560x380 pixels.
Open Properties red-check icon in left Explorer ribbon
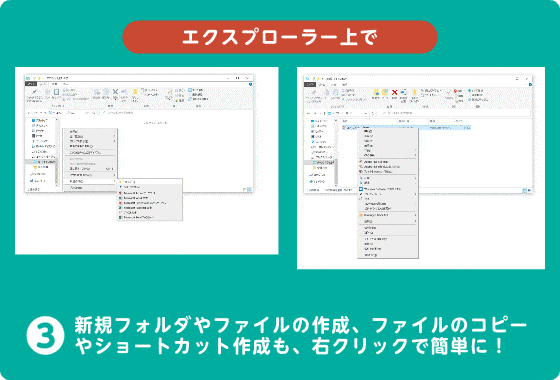click(x=170, y=92)
